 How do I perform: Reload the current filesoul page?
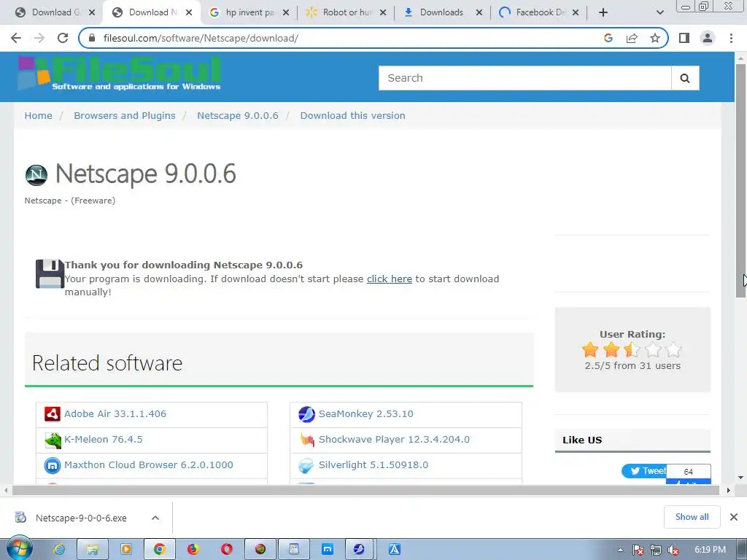63,38
